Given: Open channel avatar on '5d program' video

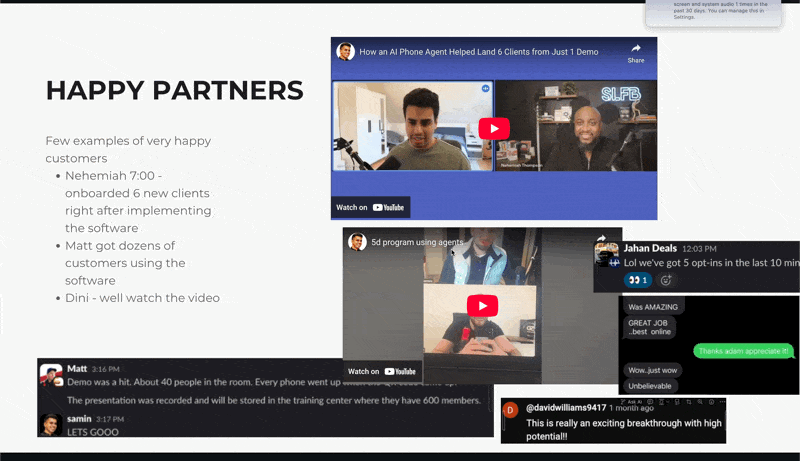Looking at the screenshot, I should click(357, 242).
